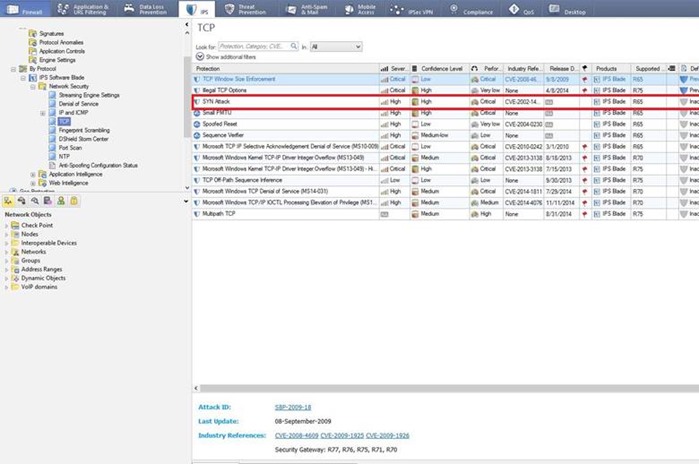The image size is (699, 464).
Task: Click the search magnifier icon
Action: 294,46
